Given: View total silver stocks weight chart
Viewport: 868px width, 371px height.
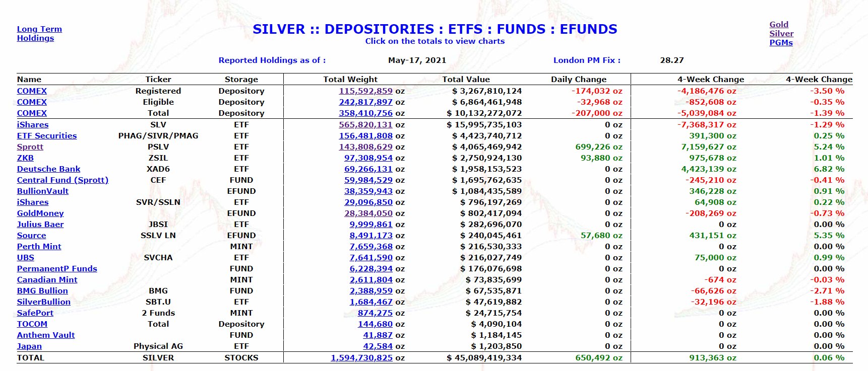Looking at the screenshot, I should tap(361, 358).
